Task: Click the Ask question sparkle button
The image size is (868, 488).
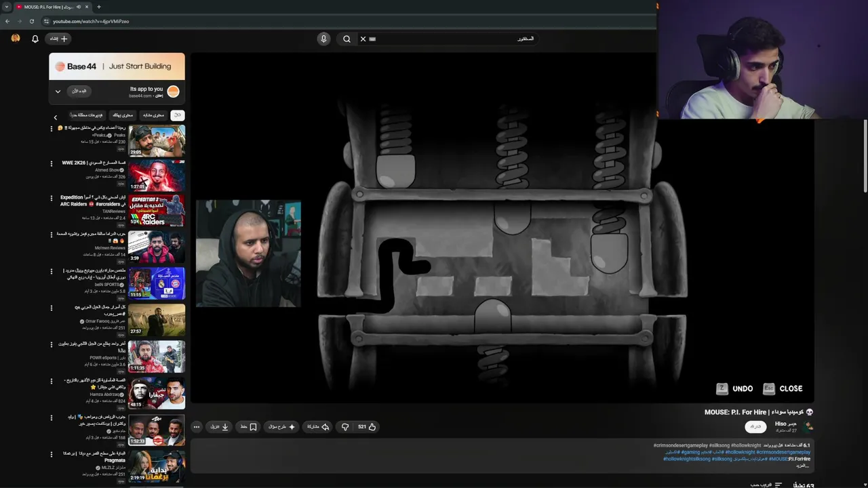Action: [281, 427]
